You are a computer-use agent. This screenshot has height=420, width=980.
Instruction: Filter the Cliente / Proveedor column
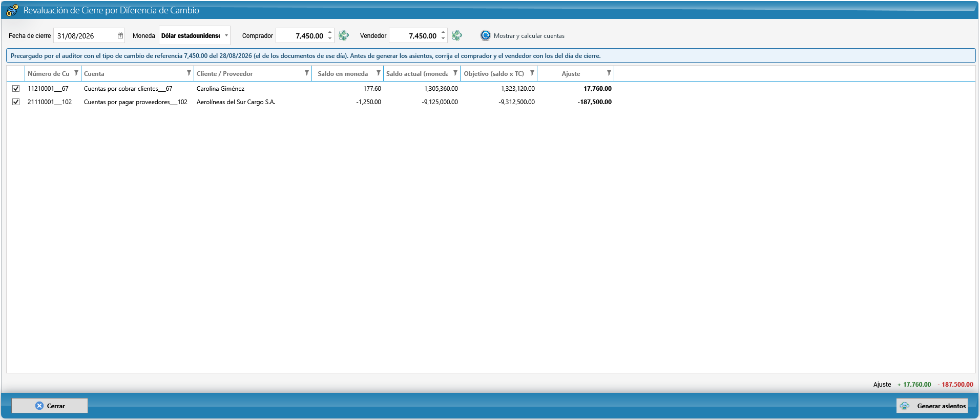[x=307, y=73]
